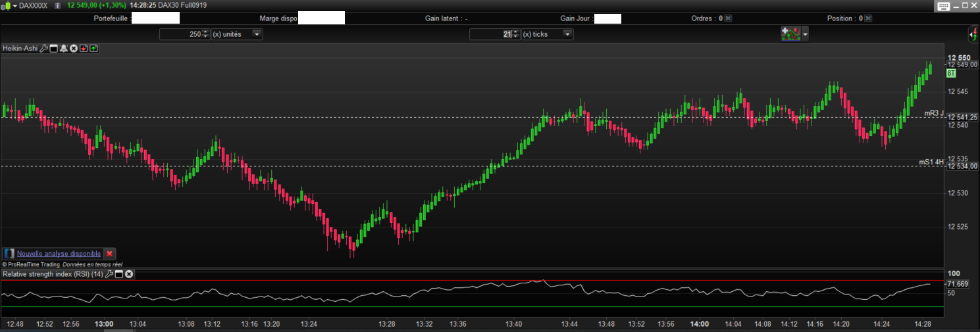Click the Gain Jour label
980x332 pixels.
click(x=577, y=18)
